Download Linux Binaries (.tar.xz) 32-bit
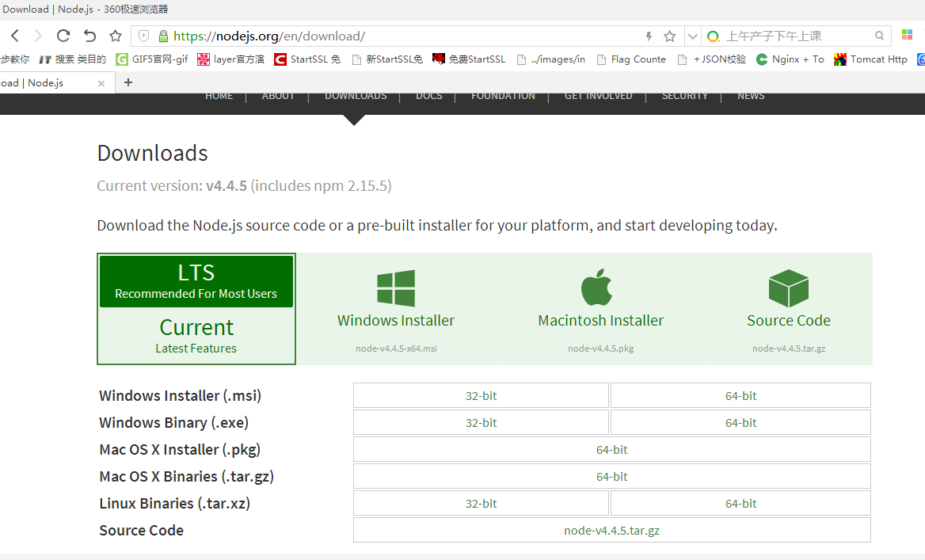925x560 pixels. point(481,503)
